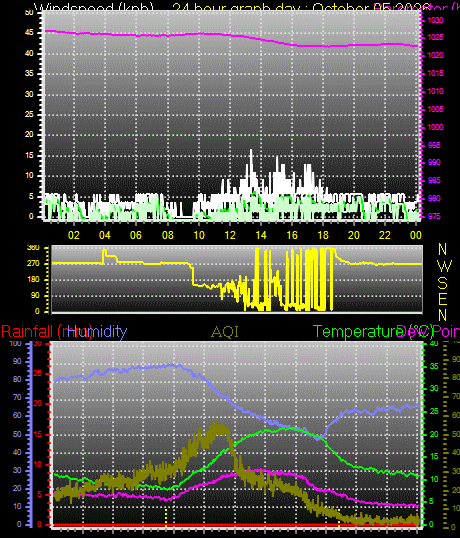Click 25 on the white windspeed axis
The image size is (460, 538).
coord(30,114)
